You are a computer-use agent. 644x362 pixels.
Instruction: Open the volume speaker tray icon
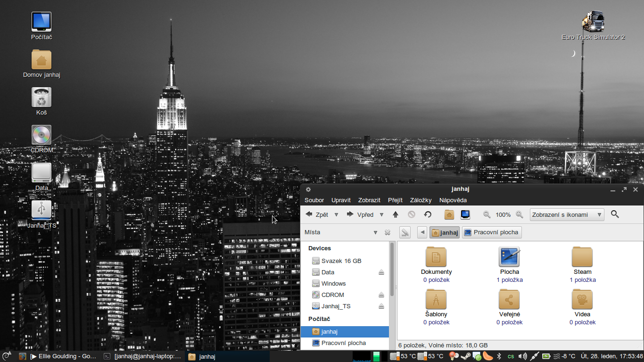(x=522, y=356)
